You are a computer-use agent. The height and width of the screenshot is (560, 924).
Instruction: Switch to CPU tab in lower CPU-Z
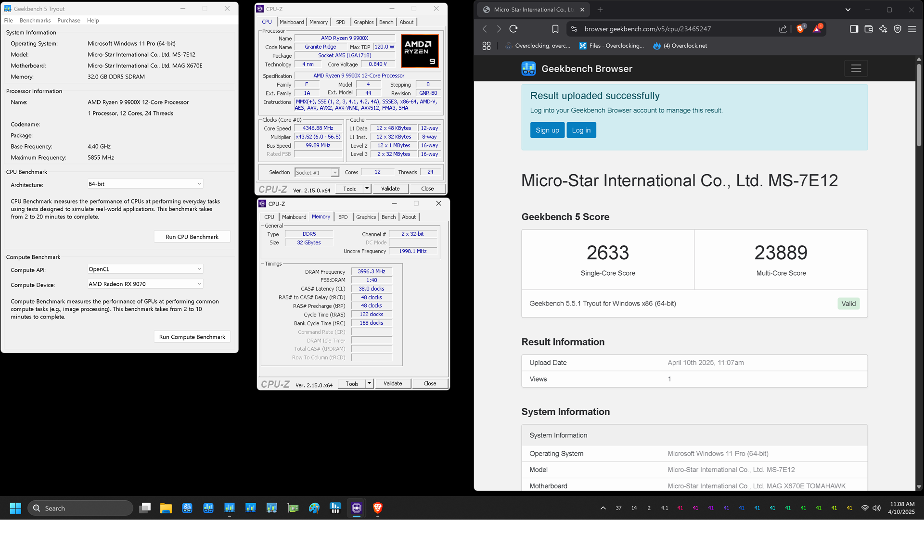click(269, 217)
